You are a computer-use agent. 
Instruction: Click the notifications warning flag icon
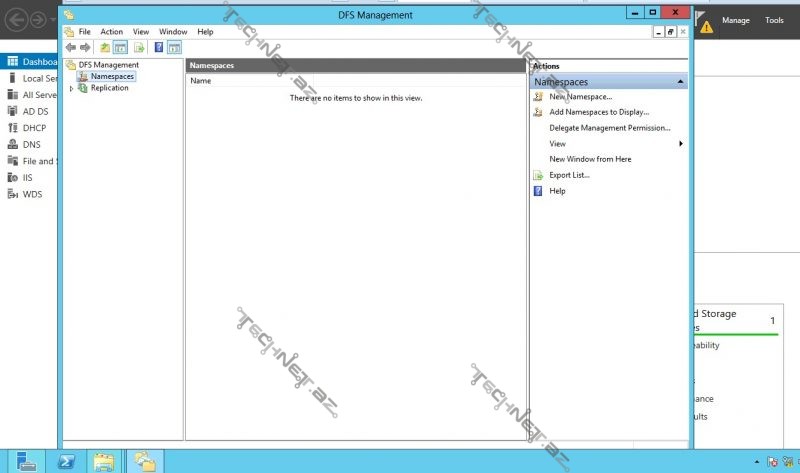[706, 27]
